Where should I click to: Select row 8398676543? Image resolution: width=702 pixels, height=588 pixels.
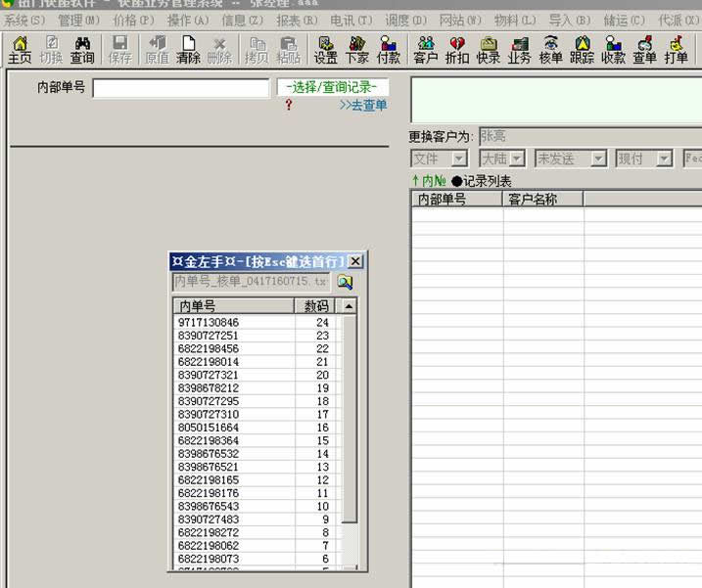click(x=257, y=506)
